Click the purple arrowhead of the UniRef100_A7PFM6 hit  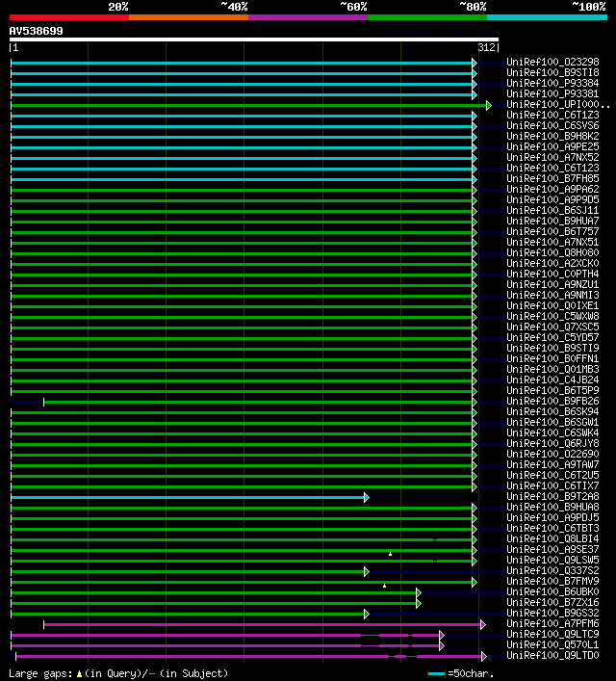tap(483, 624)
